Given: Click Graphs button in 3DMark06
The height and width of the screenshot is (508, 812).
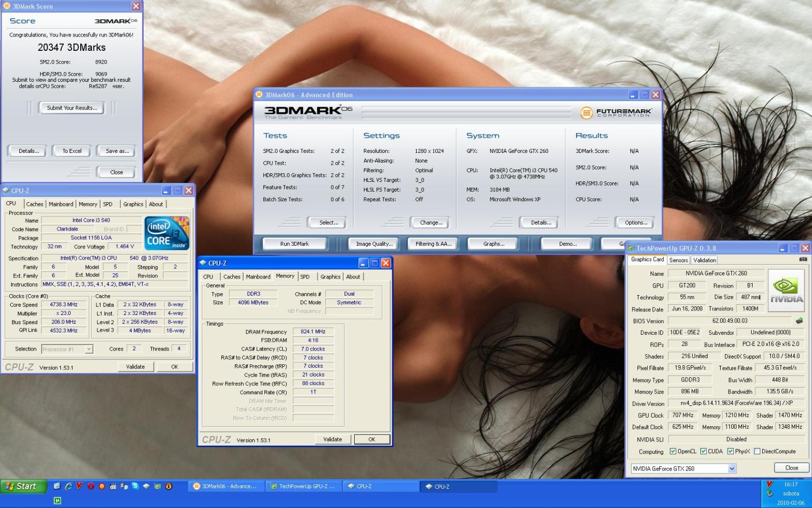Looking at the screenshot, I should 493,244.
